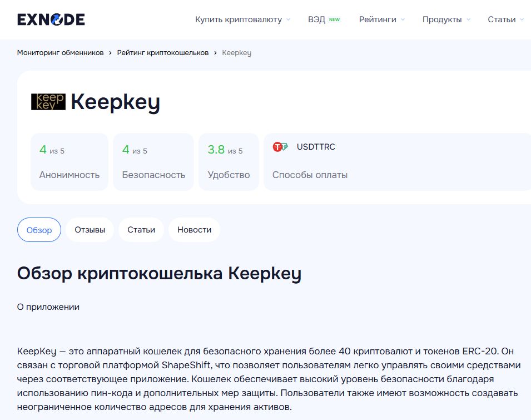Expand the Продукты dropdown arrow
This screenshot has height=420, width=531.
[468, 19]
